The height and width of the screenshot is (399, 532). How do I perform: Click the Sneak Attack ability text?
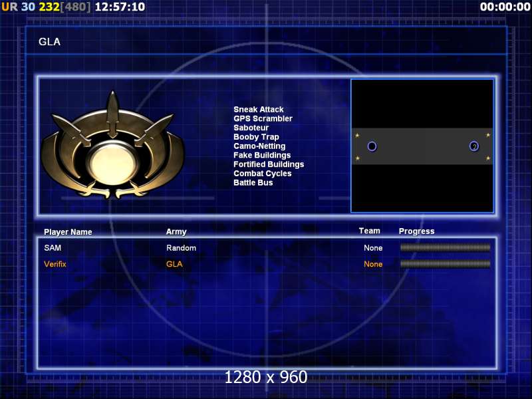[x=259, y=109]
